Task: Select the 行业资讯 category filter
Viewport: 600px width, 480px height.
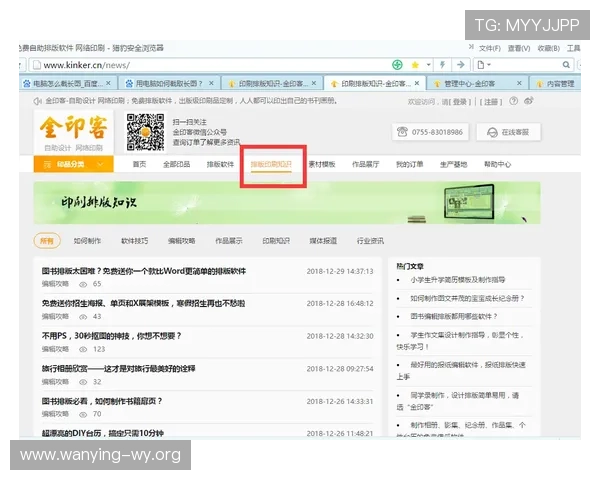Action: (x=370, y=241)
